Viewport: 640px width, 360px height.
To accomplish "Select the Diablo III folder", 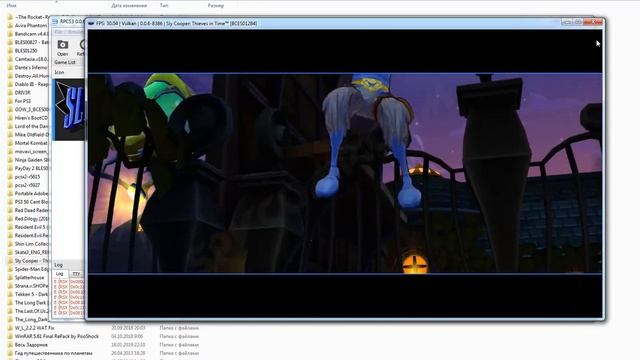I will pyautogui.click(x=31, y=84).
